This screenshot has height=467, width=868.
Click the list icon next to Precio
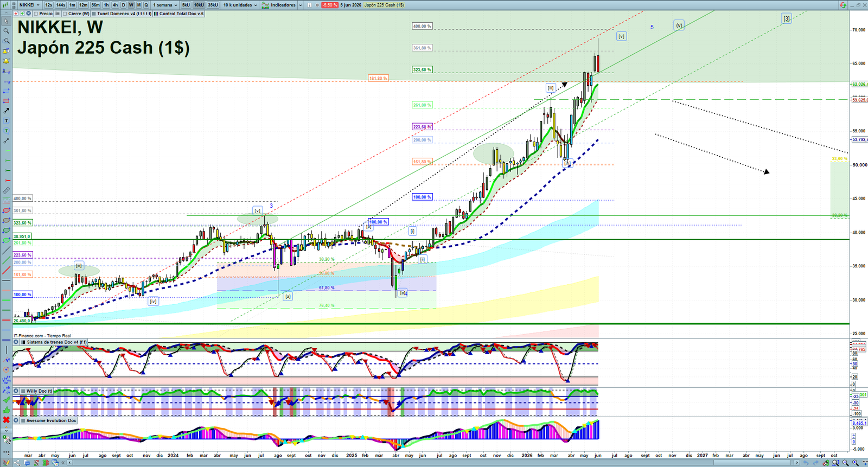[58, 14]
